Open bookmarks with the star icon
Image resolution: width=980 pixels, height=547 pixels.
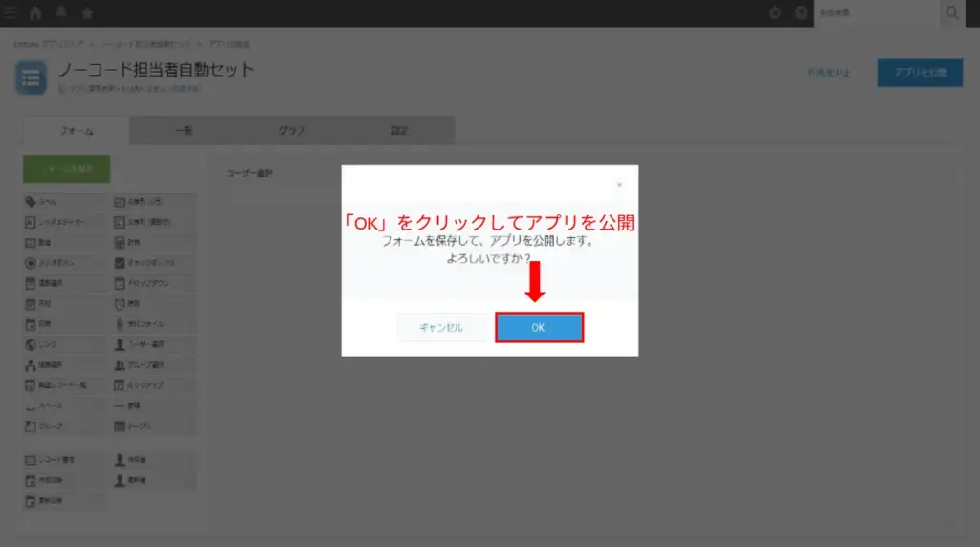tap(87, 12)
